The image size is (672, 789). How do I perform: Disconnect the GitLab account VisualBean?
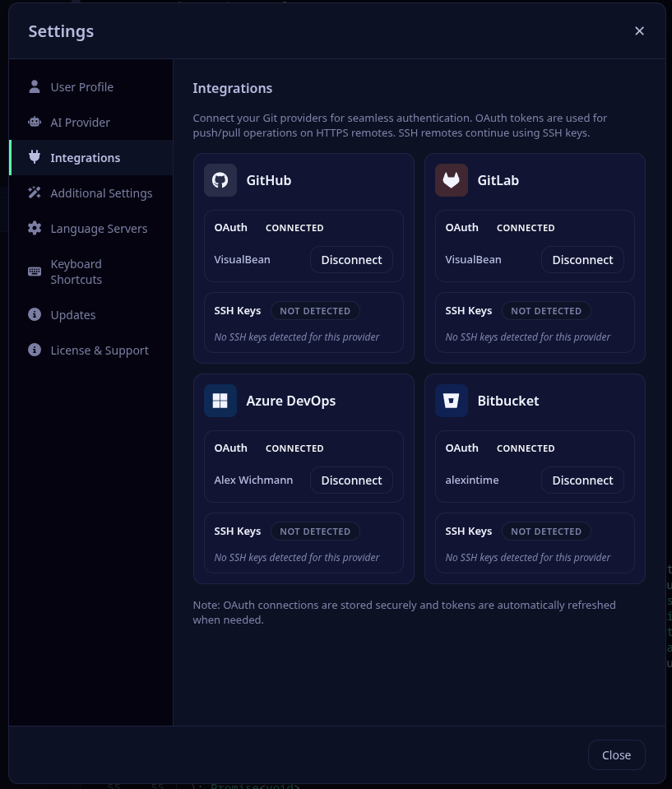coord(582,259)
